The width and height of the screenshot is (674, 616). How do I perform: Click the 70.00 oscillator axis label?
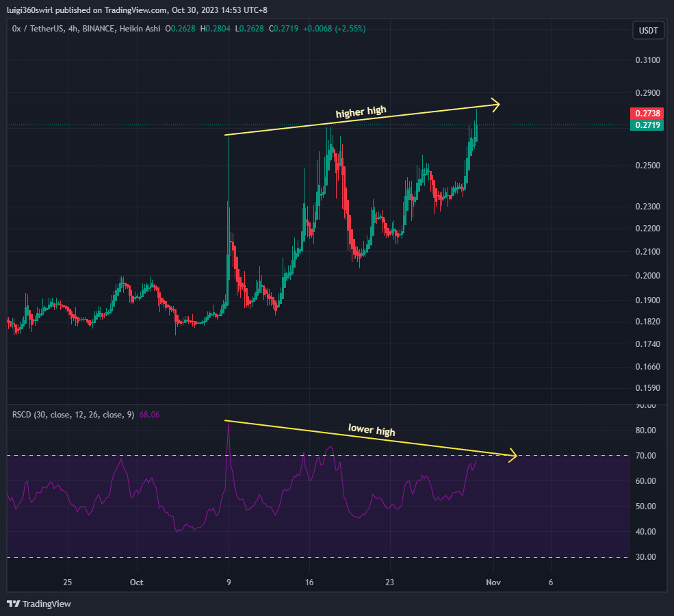(646, 456)
